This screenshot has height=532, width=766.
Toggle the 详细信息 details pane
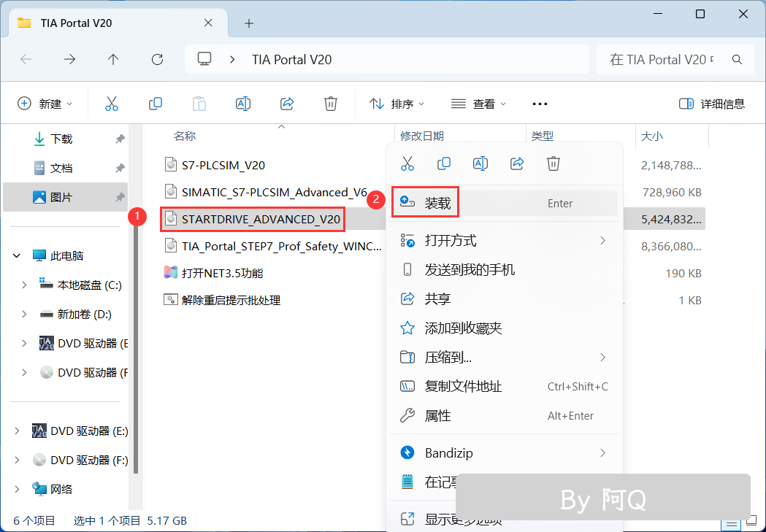(x=711, y=104)
